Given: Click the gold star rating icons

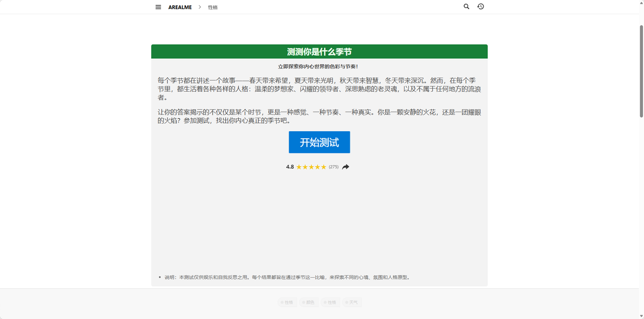Looking at the screenshot, I should pyautogui.click(x=311, y=167).
